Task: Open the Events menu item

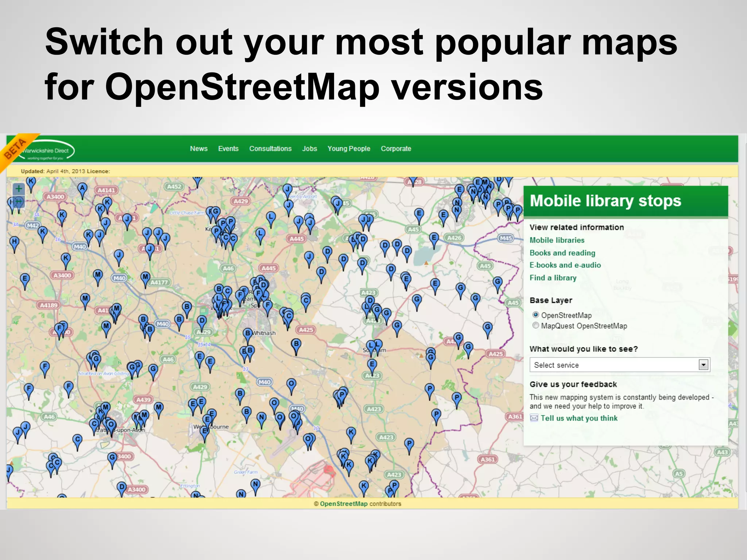Action: pos(228,149)
